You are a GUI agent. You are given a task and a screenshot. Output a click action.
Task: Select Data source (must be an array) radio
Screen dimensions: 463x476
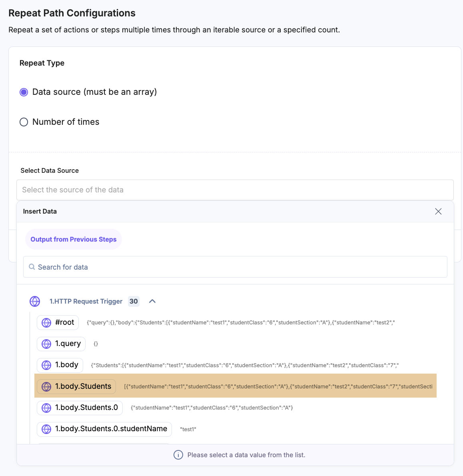[x=24, y=92]
